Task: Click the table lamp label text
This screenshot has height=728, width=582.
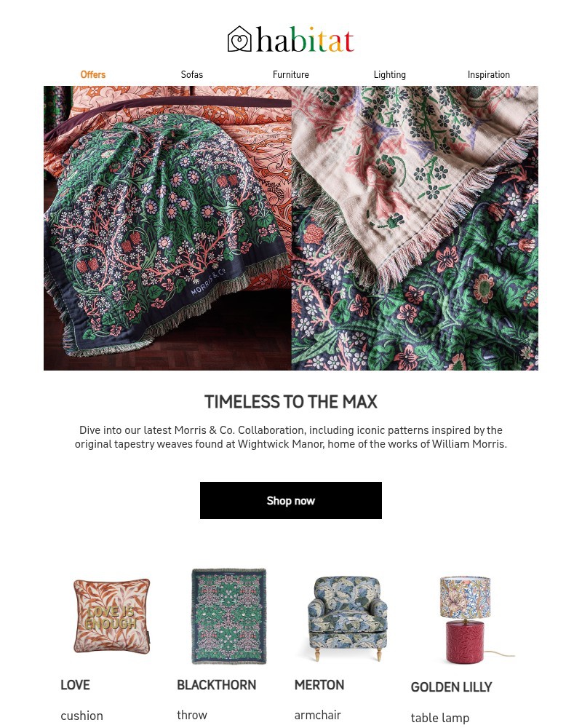Action: click(440, 718)
